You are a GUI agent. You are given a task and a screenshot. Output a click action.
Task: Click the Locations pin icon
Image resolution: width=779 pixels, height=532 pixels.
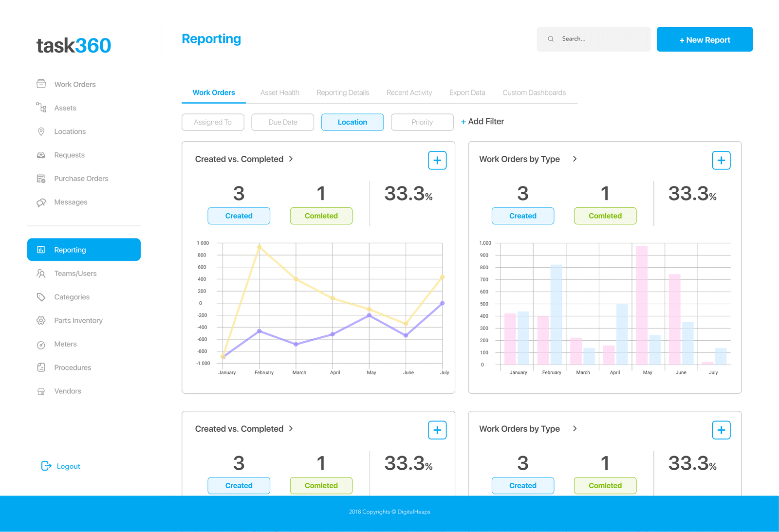[41, 131]
